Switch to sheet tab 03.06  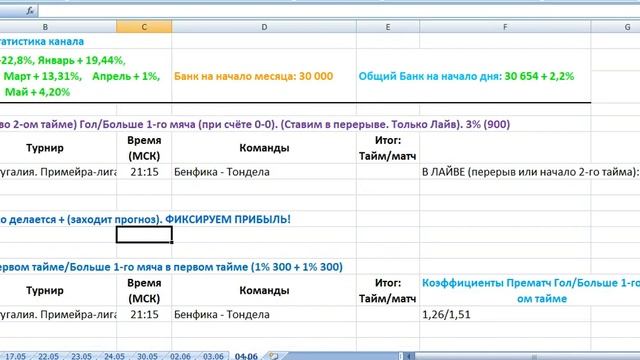(x=213, y=356)
